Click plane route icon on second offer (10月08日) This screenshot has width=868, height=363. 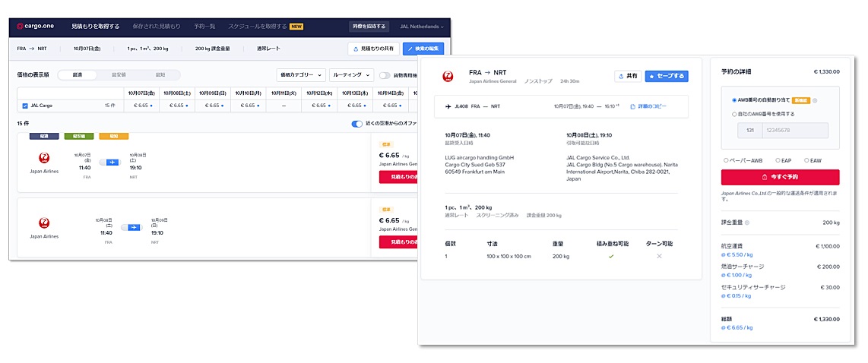135,227
